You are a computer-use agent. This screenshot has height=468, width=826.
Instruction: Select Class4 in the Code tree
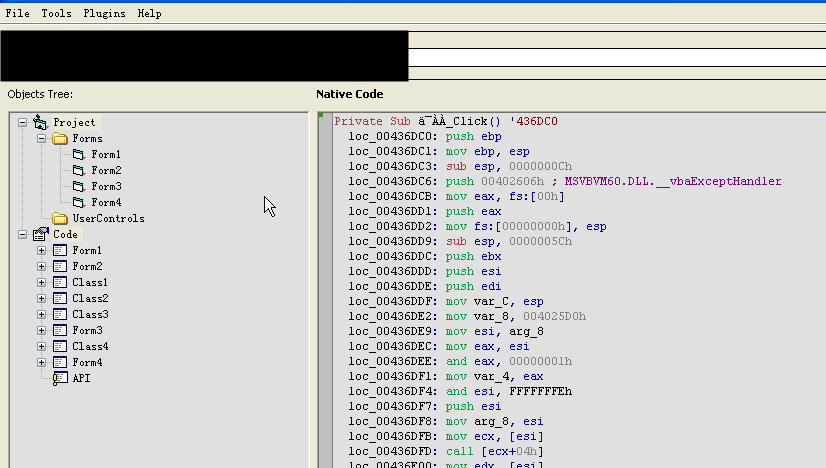point(90,346)
